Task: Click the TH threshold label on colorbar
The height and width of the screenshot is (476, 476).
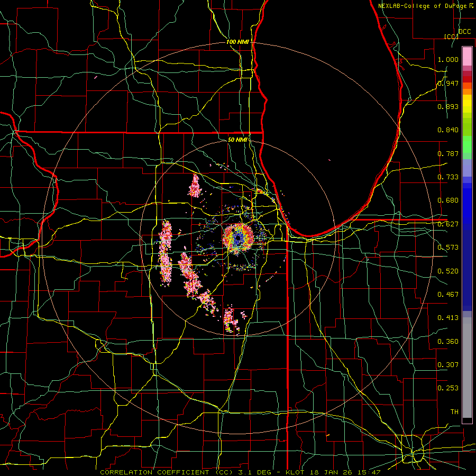Action: pos(454,412)
